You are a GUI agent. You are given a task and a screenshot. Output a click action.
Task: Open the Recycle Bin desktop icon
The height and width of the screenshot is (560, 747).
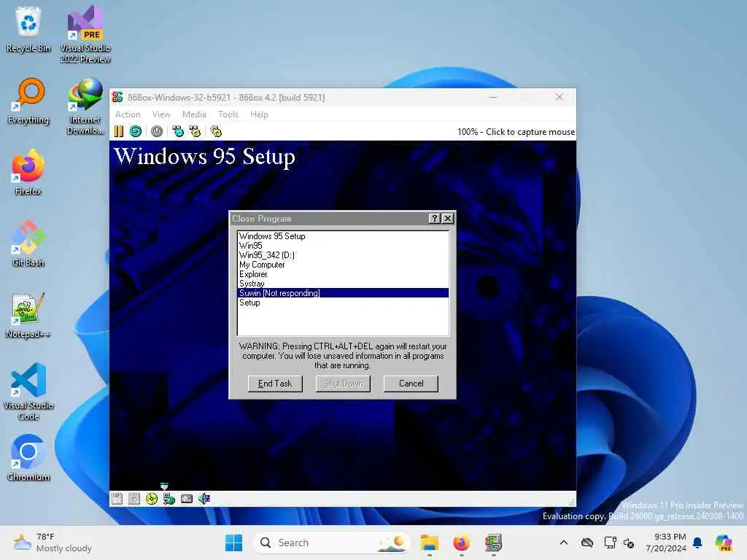tap(28, 29)
